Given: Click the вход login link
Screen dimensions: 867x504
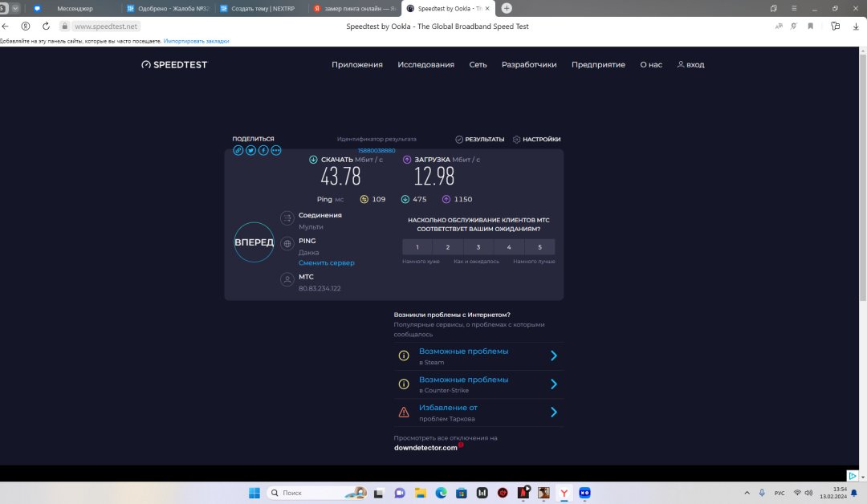Looking at the screenshot, I should pos(691,65).
